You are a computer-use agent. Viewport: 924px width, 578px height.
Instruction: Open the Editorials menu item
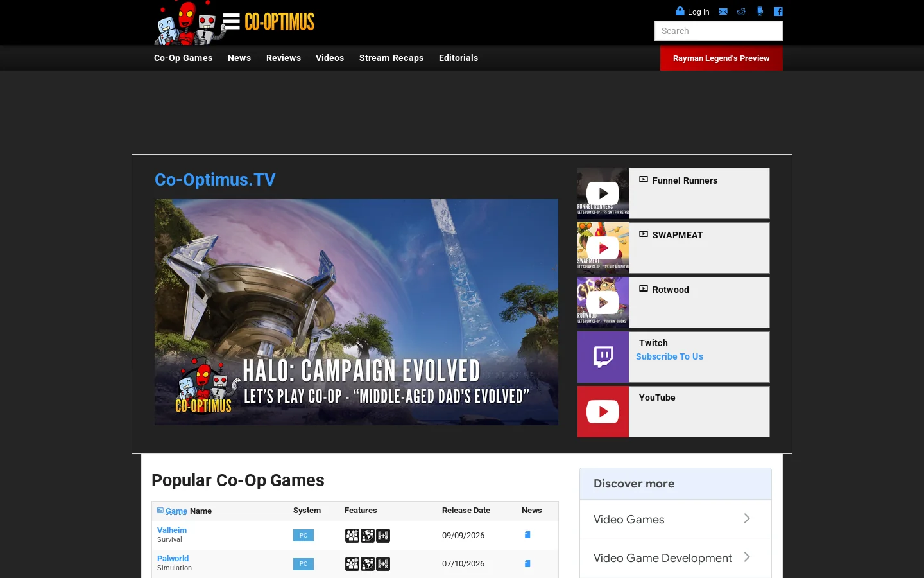tap(458, 58)
